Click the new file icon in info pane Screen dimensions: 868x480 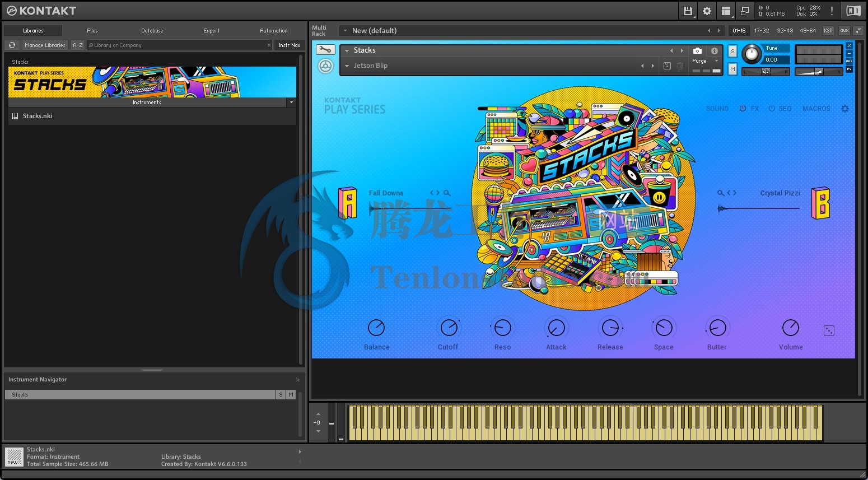[13, 457]
